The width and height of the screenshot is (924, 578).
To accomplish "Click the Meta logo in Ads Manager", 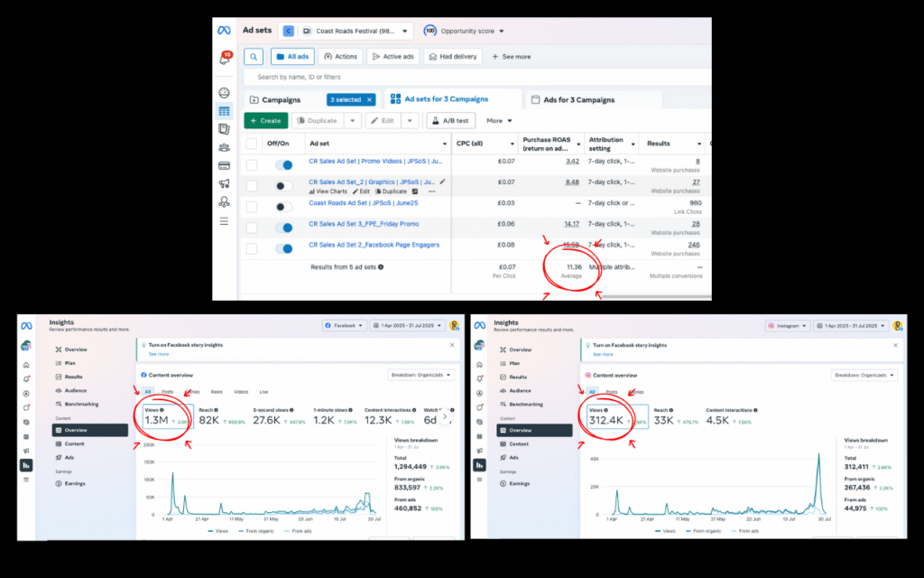I will tap(224, 31).
